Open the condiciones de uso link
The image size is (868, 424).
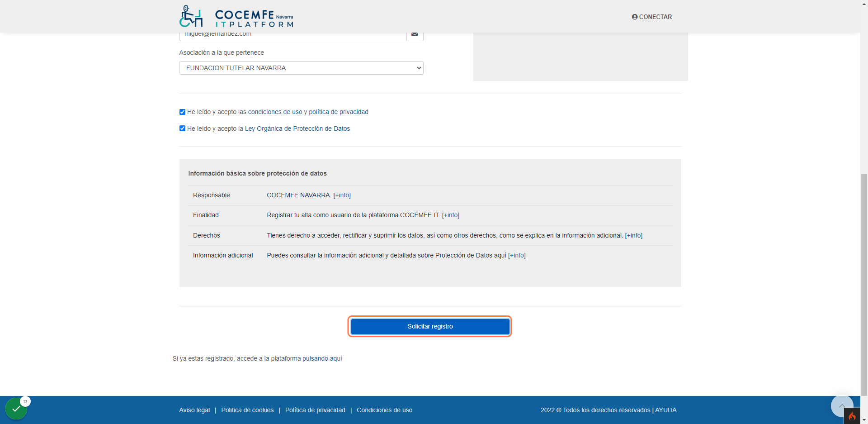point(275,112)
